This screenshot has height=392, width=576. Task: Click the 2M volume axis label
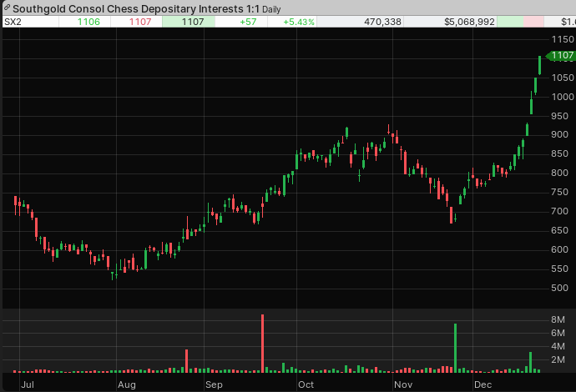[558, 359]
